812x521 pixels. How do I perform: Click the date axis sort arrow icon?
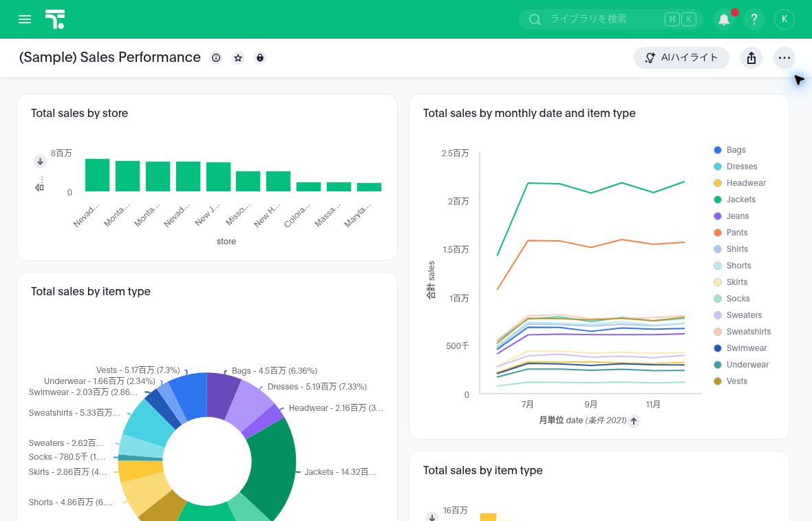[x=634, y=421]
